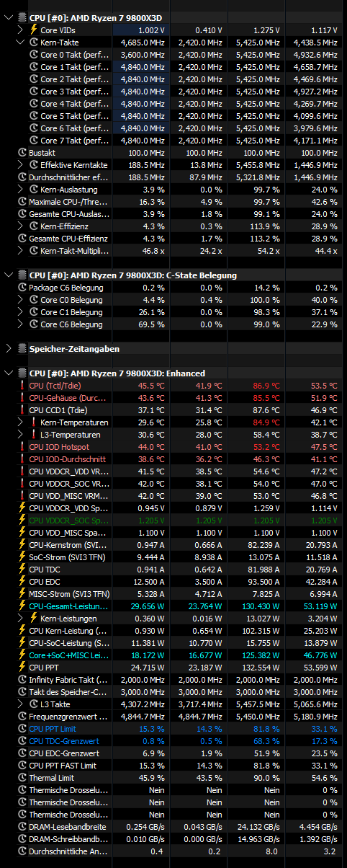Select the green CPU VDDCR_SOC Spannung row label
Viewport: 347px width, 868px height.
point(69,521)
